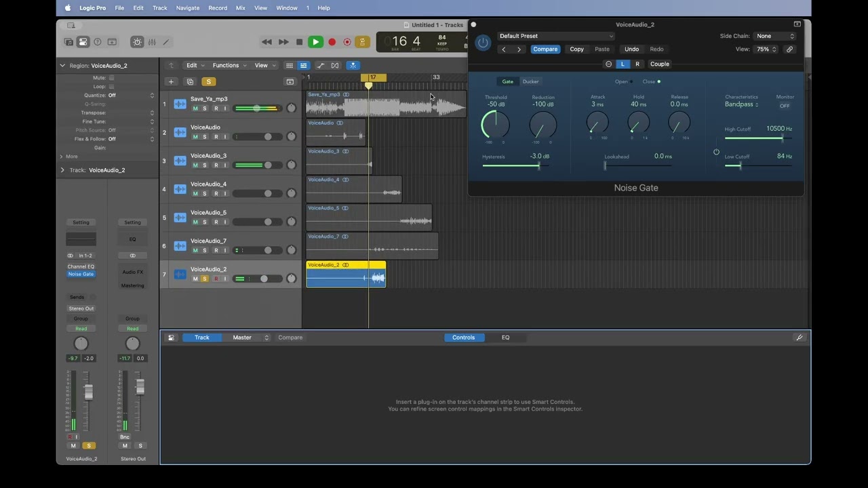Mute the Save_Ya_mp3 track
This screenshot has height=488, width=868.
(195, 108)
